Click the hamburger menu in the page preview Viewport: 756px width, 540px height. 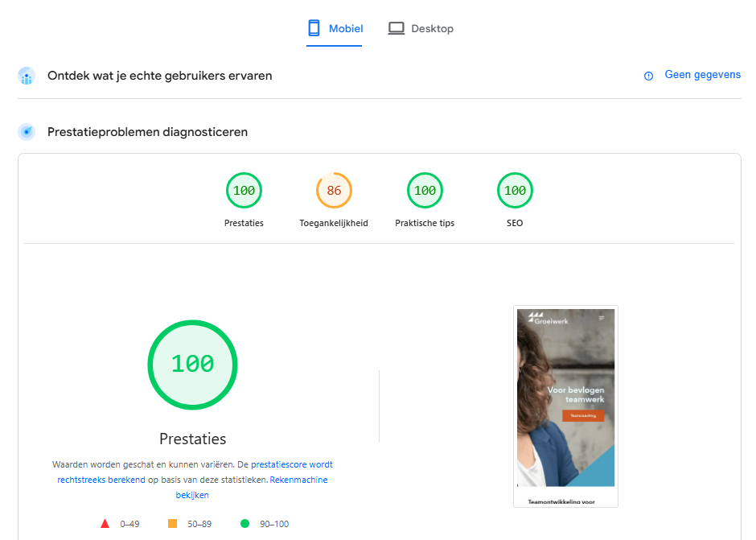pyautogui.click(x=601, y=319)
